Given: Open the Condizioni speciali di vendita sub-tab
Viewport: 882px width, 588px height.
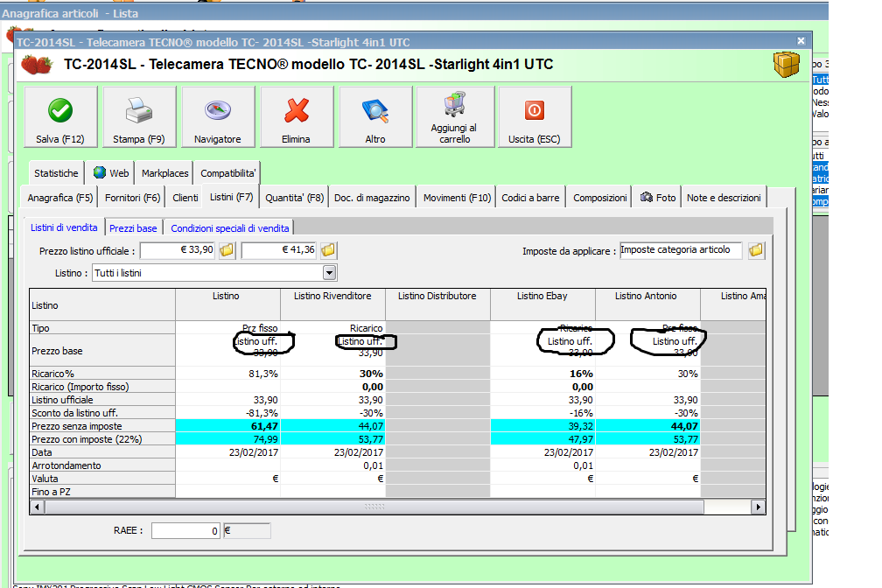Looking at the screenshot, I should click(229, 227).
